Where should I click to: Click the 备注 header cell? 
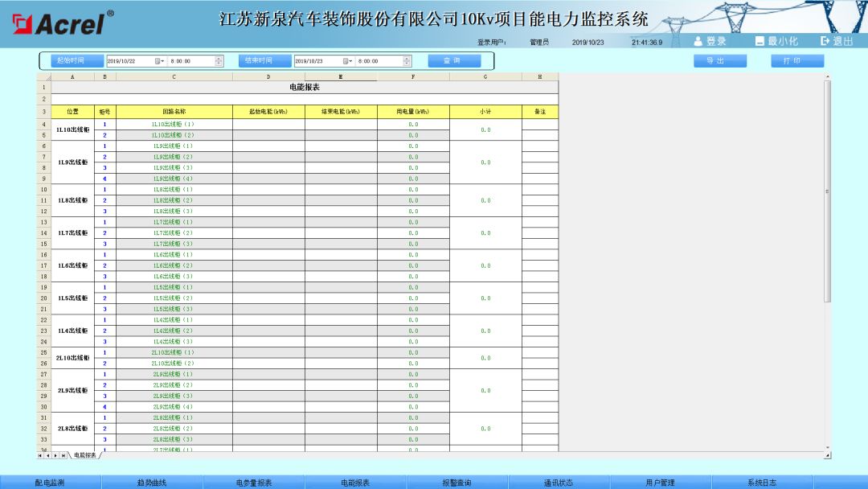pyautogui.click(x=540, y=111)
